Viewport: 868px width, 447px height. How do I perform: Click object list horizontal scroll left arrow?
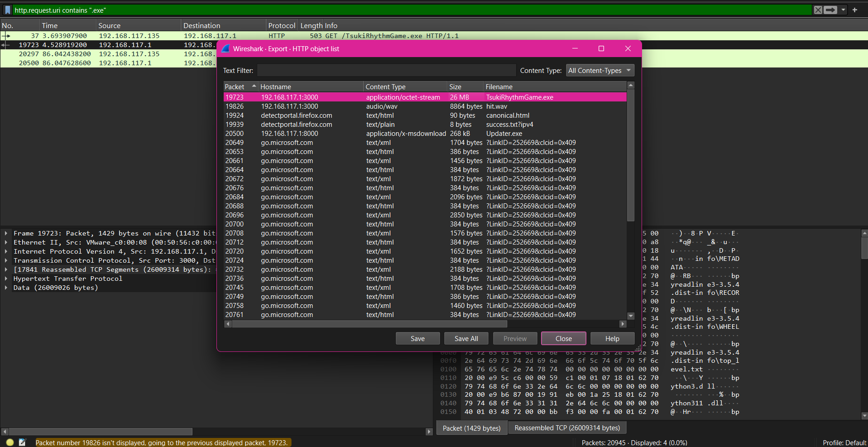228,324
